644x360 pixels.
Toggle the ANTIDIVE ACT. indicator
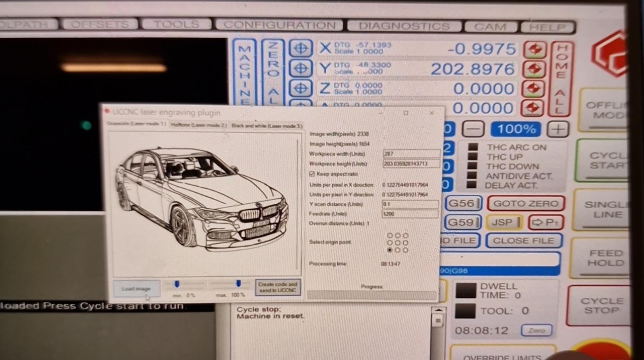click(x=472, y=175)
